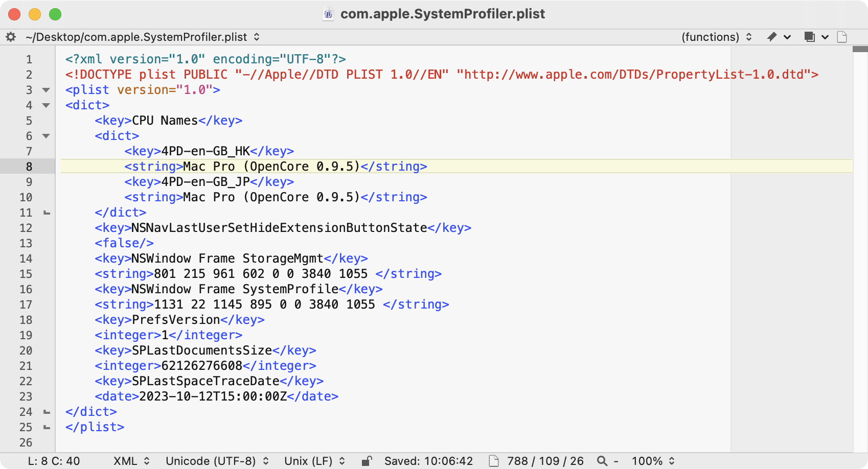Click the closing plist tag on line 25
The width and height of the screenshot is (868, 469).
[x=95, y=427]
